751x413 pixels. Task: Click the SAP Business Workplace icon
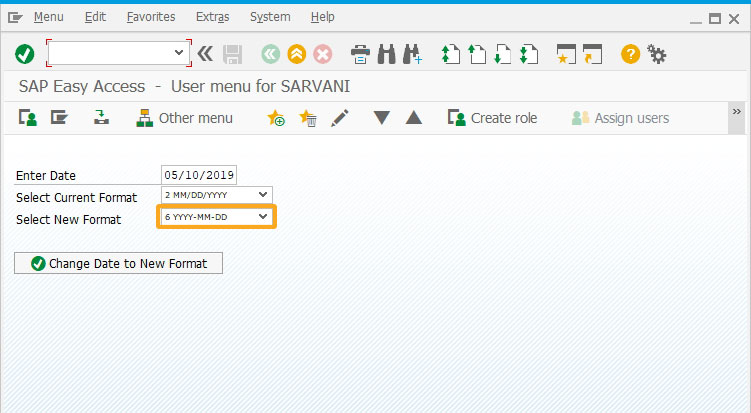pos(101,117)
